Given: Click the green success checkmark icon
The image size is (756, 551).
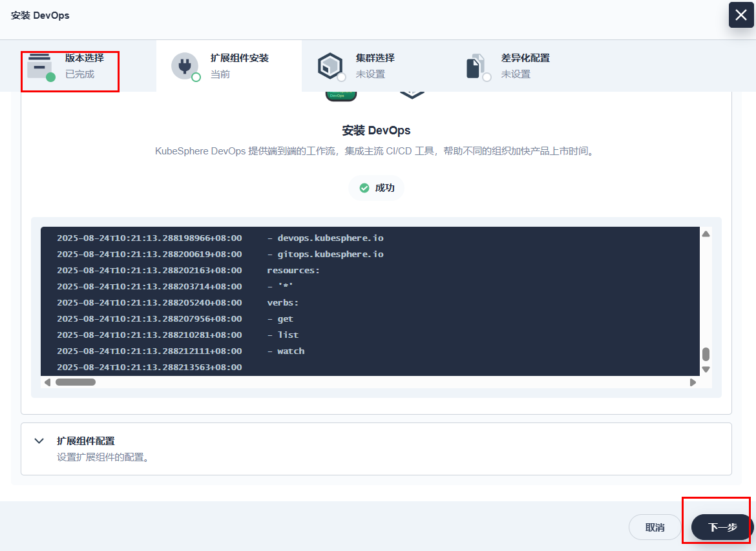Looking at the screenshot, I should (x=364, y=188).
